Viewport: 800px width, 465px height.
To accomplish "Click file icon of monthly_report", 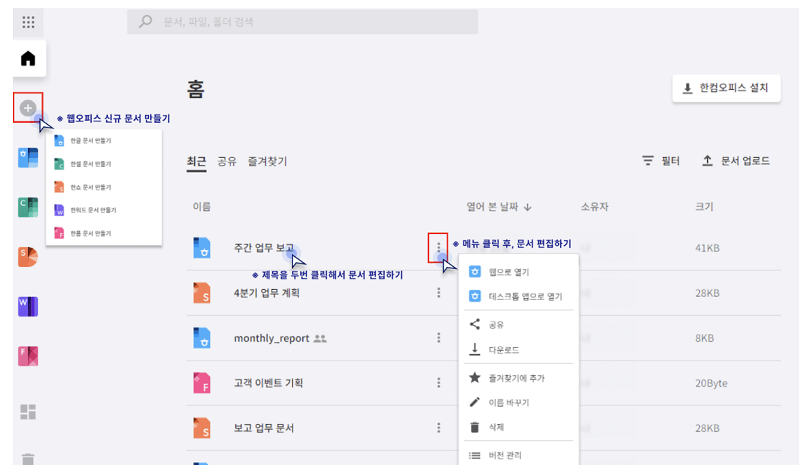I will [x=202, y=338].
